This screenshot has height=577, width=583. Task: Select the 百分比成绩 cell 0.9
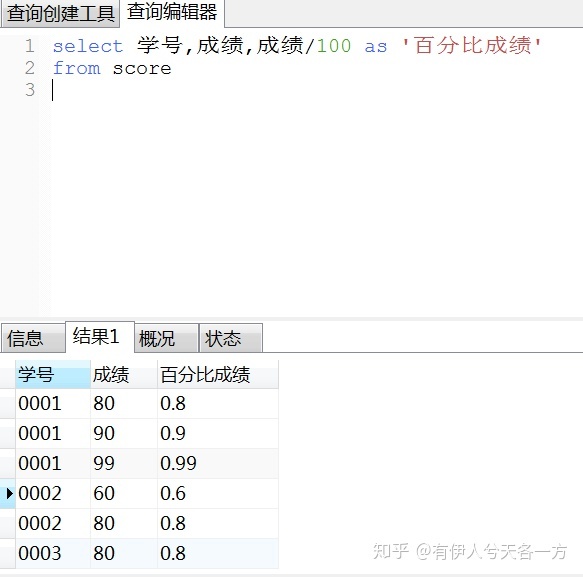[218, 433]
